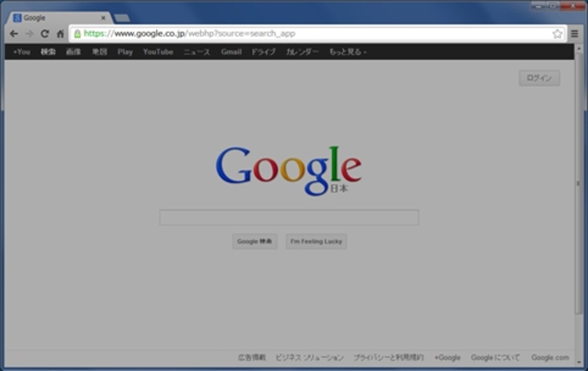Image resolution: width=588 pixels, height=371 pixels.
Task: Click the Google 検索 button
Action: point(255,242)
